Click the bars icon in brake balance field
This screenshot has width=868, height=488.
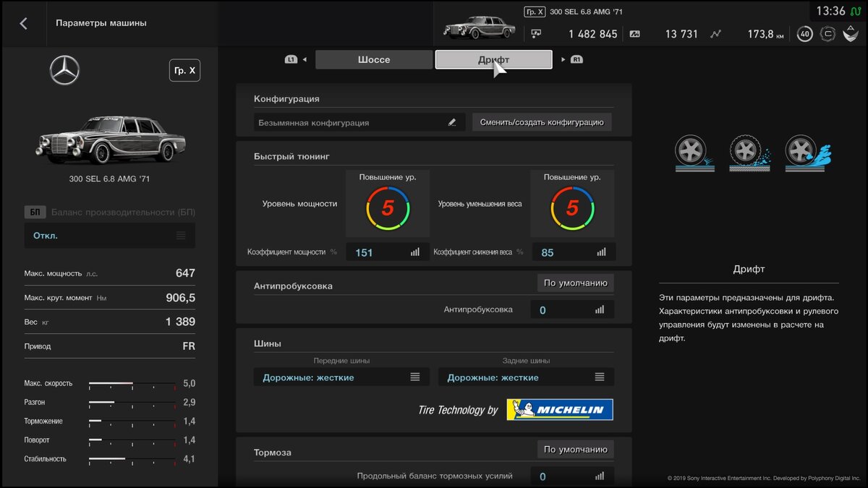pyautogui.click(x=600, y=476)
